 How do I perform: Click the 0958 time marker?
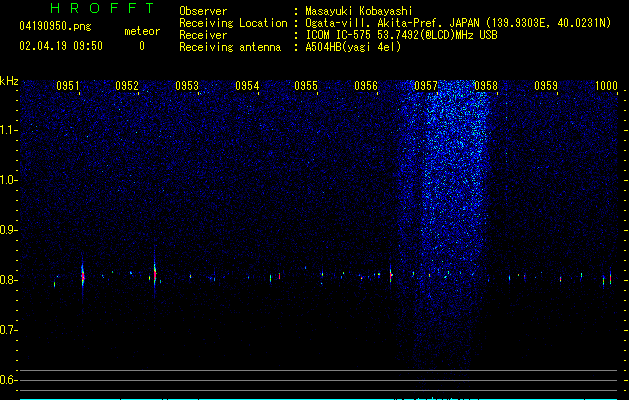pyautogui.click(x=486, y=85)
